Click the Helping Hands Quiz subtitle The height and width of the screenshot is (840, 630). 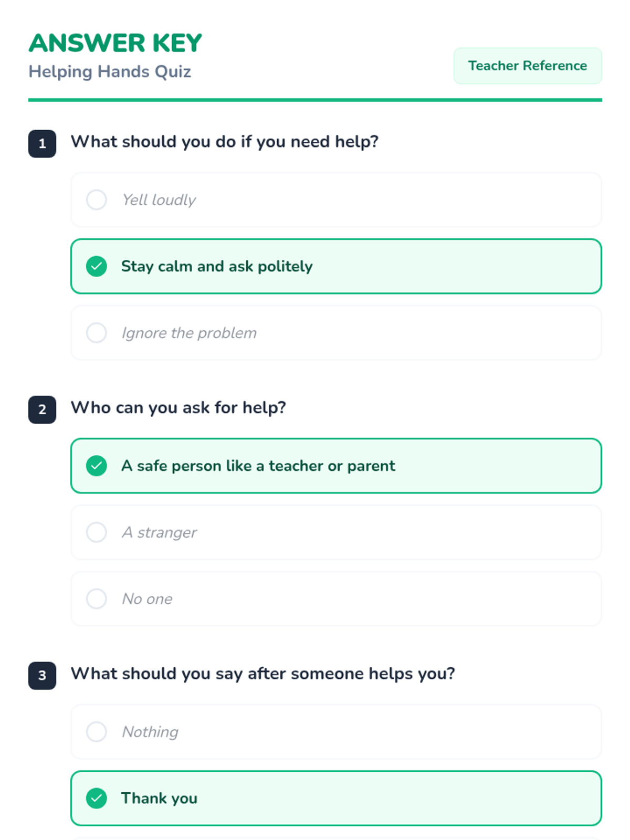[110, 71]
